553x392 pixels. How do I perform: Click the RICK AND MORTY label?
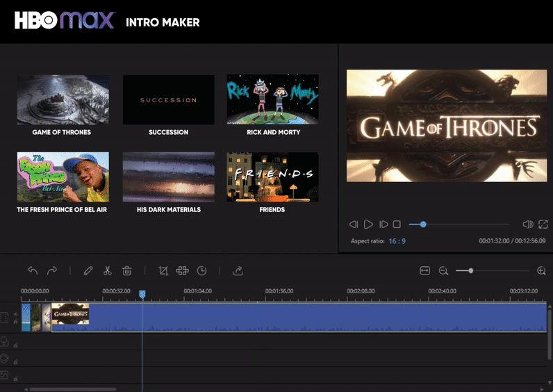click(x=273, y=132)
